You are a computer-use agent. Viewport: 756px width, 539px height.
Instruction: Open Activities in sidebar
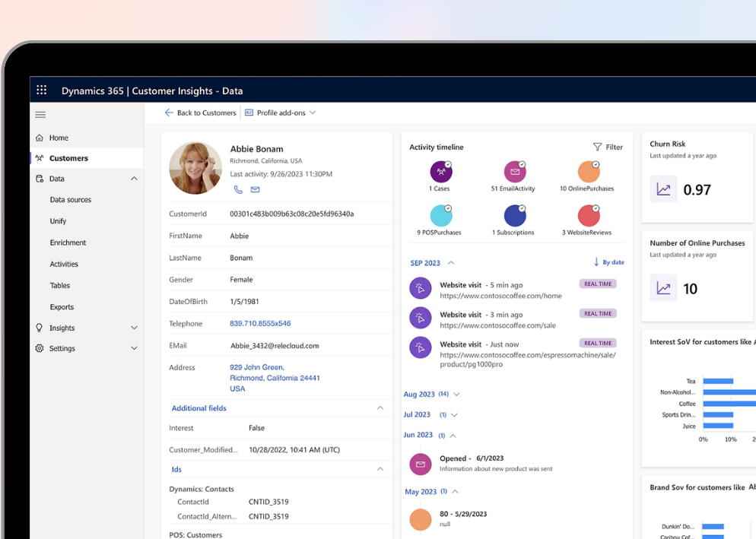[x=64, y=265]
